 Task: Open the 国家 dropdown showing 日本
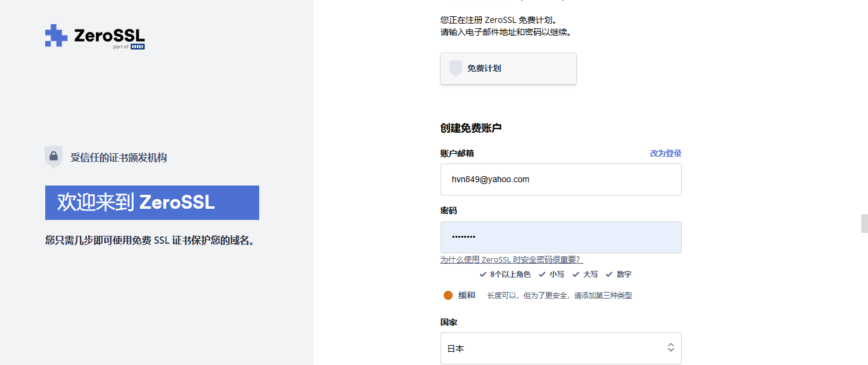(561, 348)
